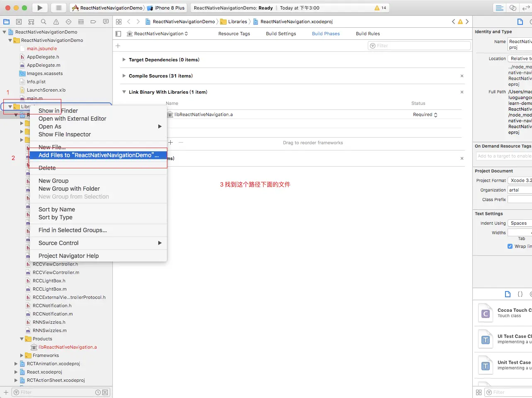
Task: Open the Source Control submenu
Action: (98, 243)
